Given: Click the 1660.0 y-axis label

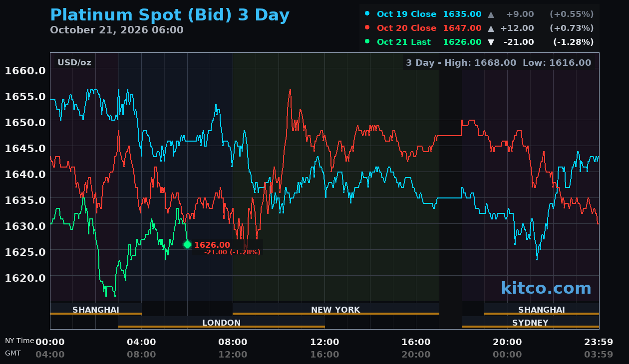Looking at the screenshot, I should pyautogui.click(x=25, y=70).
